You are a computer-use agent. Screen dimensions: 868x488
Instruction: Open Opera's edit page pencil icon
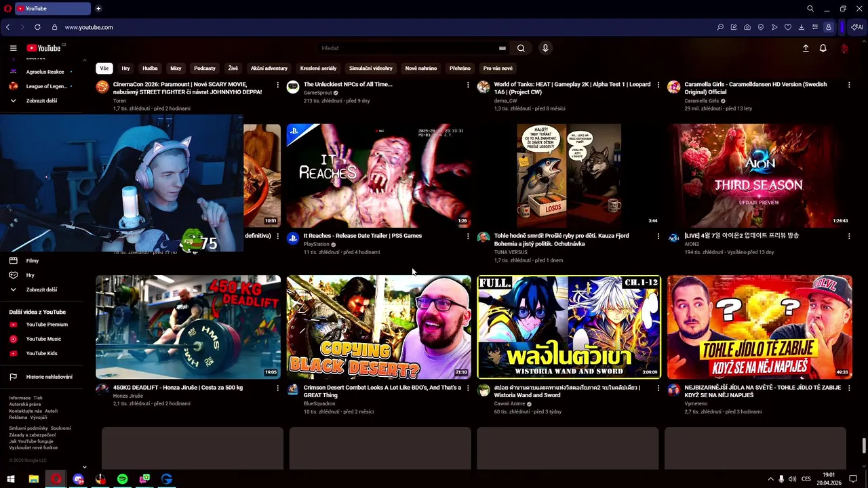(x=734, y=27)
